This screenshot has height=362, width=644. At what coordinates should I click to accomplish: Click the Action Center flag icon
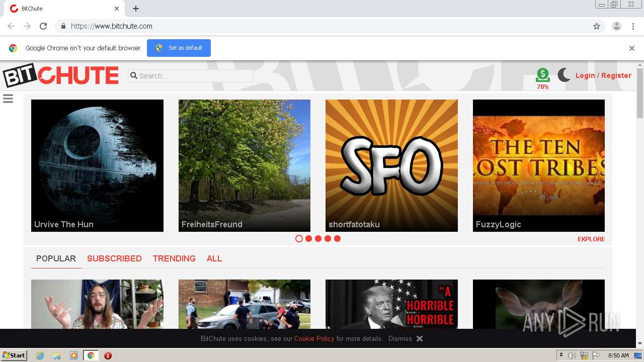(596, 355)
